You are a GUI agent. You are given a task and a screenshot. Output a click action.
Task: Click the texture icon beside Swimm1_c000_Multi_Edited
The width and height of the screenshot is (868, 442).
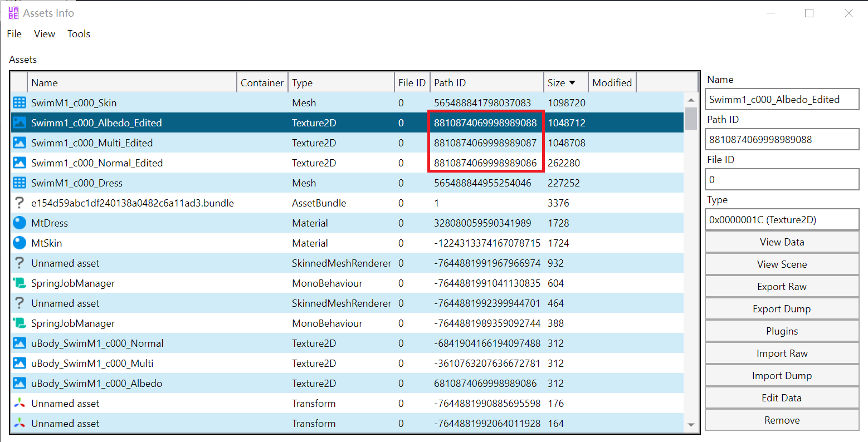[19, 143]
